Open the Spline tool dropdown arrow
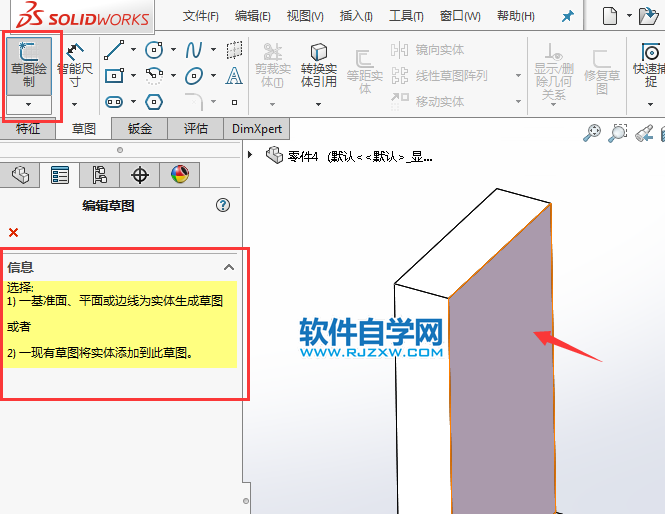This screenshot has width=665, height=514. tap(213, 50)
